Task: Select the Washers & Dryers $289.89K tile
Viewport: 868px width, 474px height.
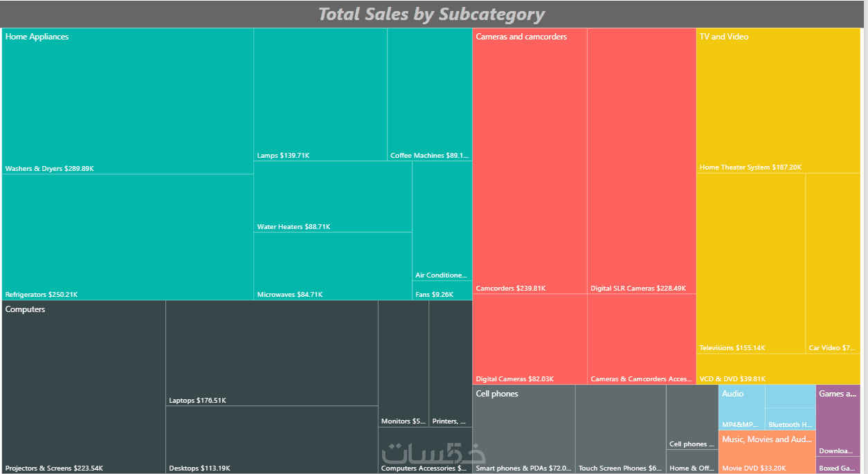Action: (128, 101)
